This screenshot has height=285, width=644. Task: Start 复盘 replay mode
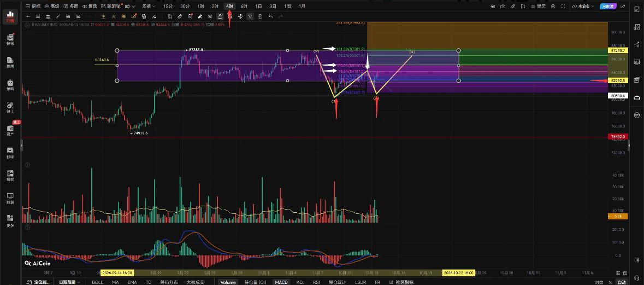(x=90, y=6)
